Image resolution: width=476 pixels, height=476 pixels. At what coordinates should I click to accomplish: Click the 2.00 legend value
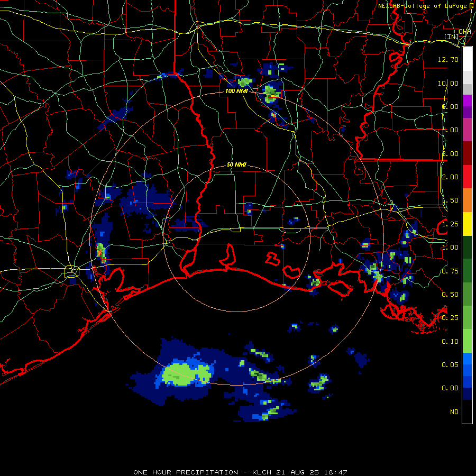pos(450,177)
